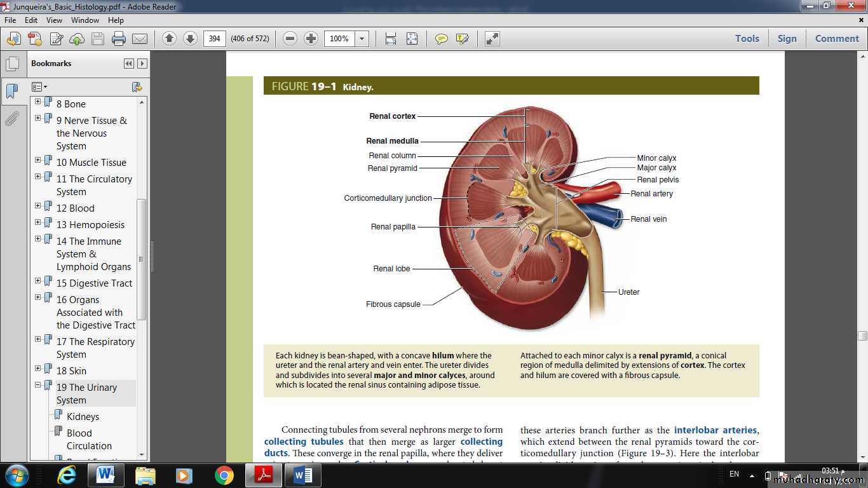Image resolution: width=868 pixels, height=488 pixels.
Task: Collapse the 19 The Urinary System bookmark
Action: coord(37,385)
